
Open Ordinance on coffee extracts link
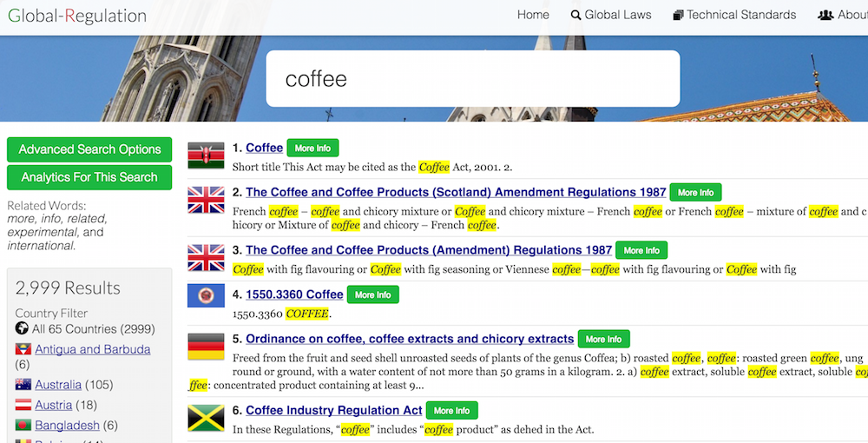point(410,339)
